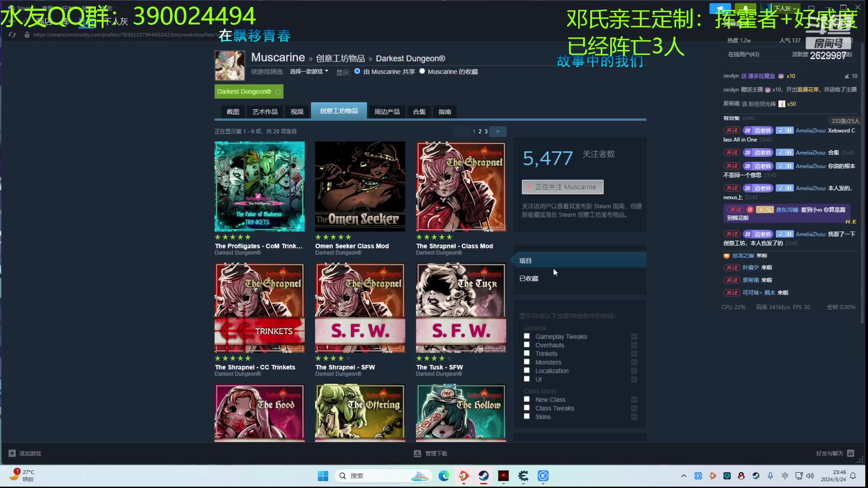
Task: Switch to the Artwork tab (艺术作品)
Action: click(x=265, y=112)
